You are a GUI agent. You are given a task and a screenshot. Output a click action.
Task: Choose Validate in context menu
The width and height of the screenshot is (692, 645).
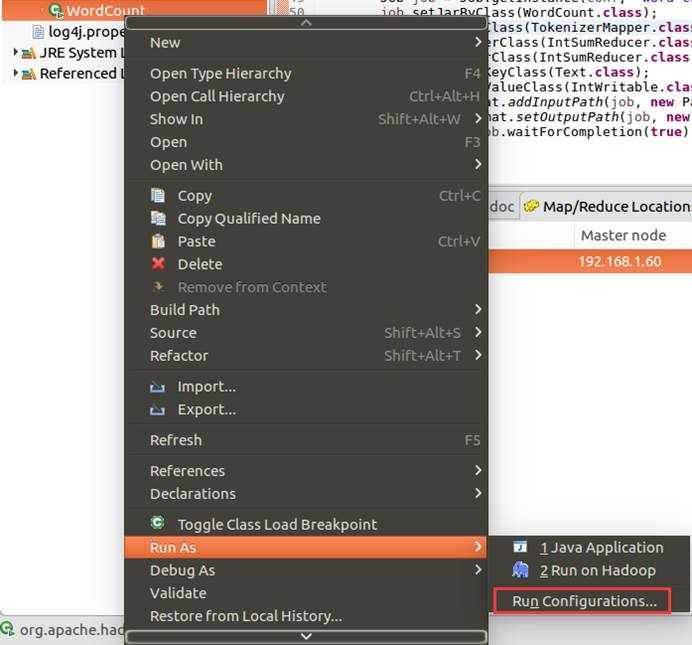[x=306, y=593]
